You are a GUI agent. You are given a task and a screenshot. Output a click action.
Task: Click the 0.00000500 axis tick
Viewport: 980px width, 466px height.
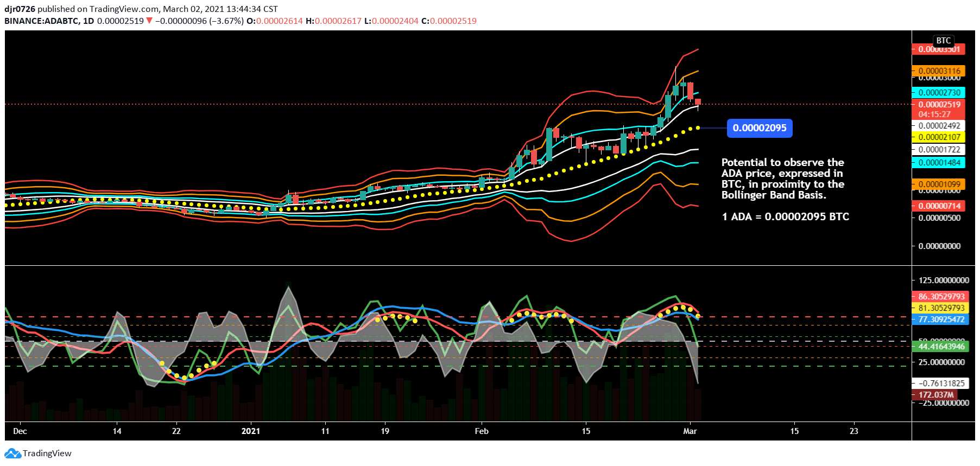pos(939,218)
